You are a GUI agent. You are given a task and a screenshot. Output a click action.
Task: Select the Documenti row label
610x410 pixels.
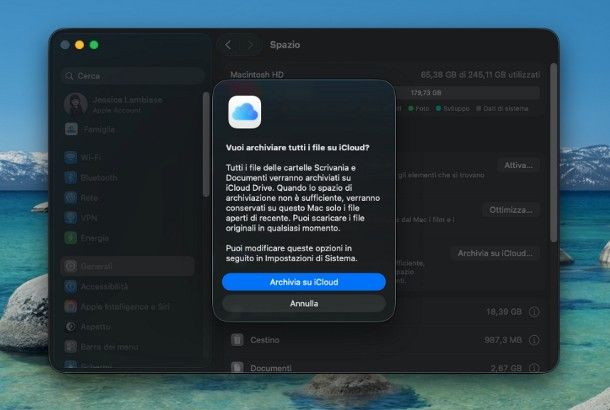pyautogui.click(x=271, y=368)
